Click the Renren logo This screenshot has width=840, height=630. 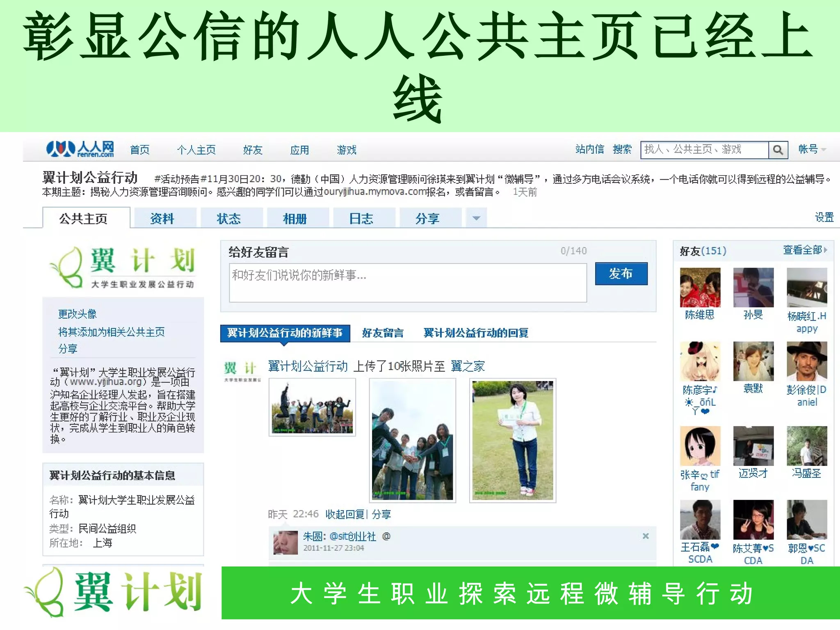coord(80,149)
